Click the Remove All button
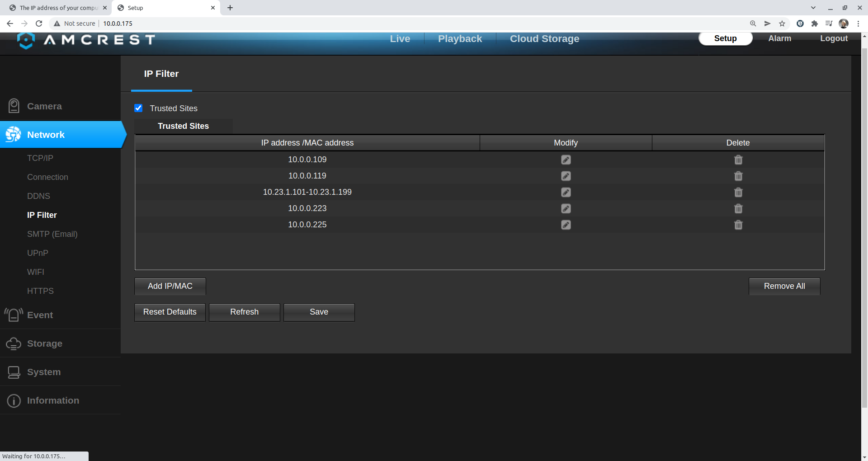 [x=784, y=286]
